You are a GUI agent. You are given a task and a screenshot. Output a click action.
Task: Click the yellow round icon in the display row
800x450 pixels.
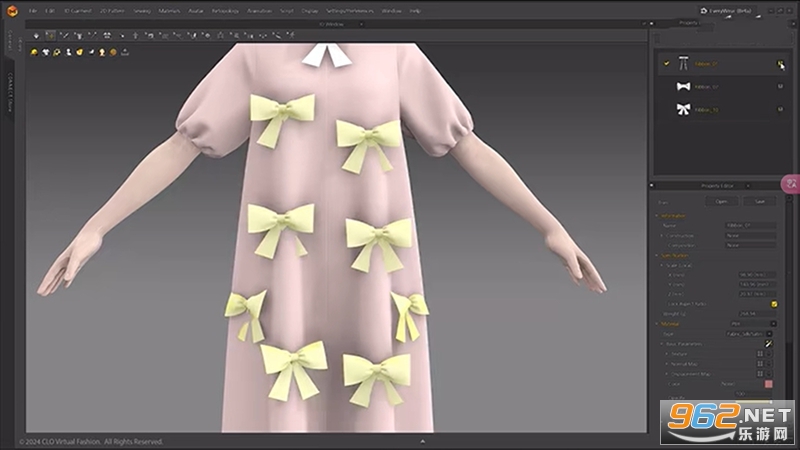pos(34,52)
